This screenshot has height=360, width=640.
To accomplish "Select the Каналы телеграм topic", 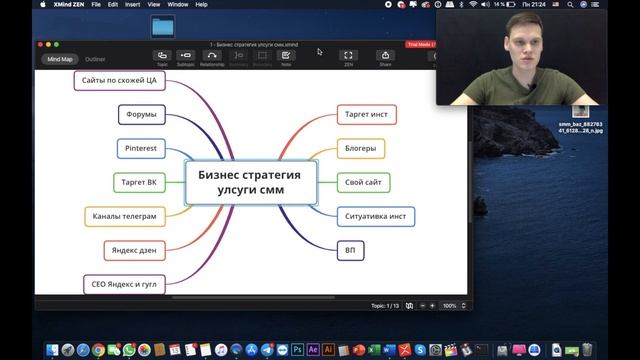I will [x=124, y=216].
